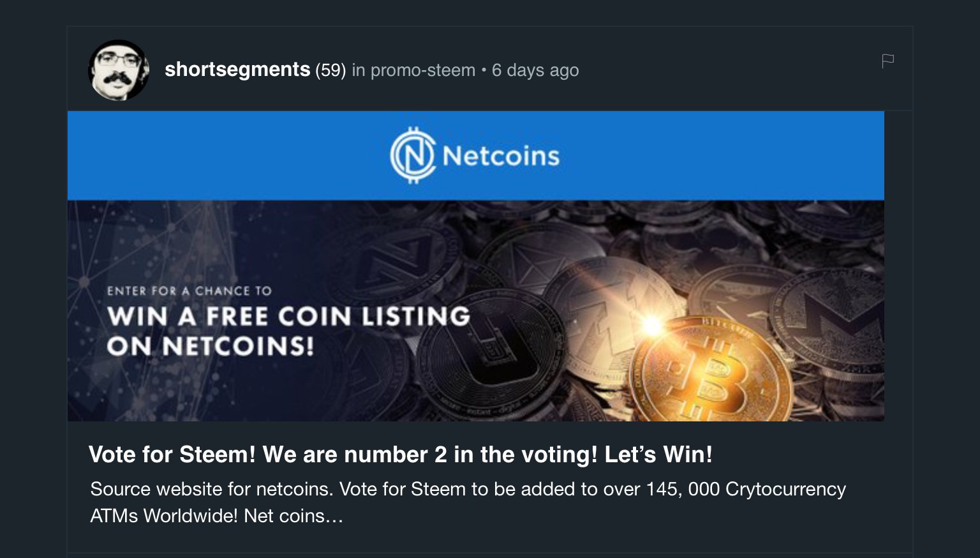This screenshot has width=980, height=558.
Task: Open the "Vote for Steem!" post title
Action: click(x=400, y=455)
